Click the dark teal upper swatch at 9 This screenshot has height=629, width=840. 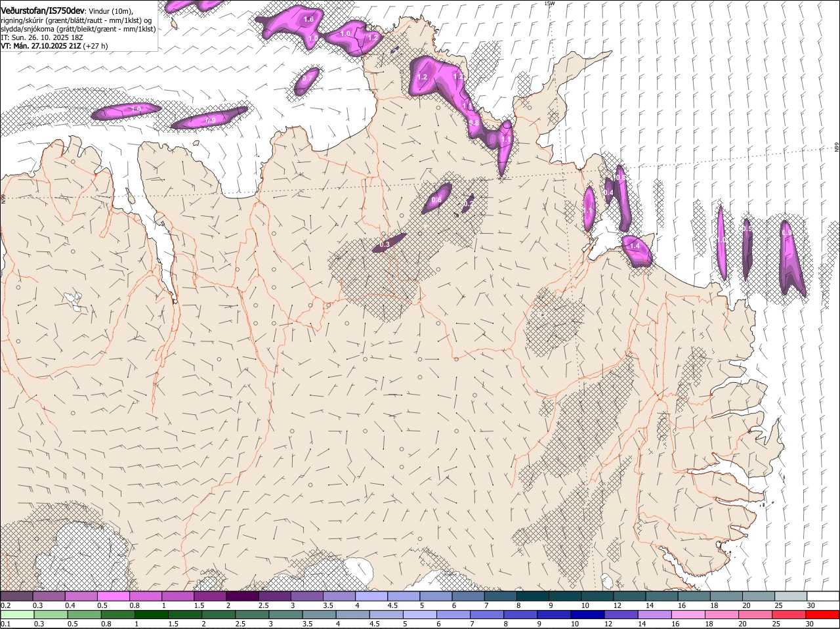pyautogui.click(x=565, y=596)
